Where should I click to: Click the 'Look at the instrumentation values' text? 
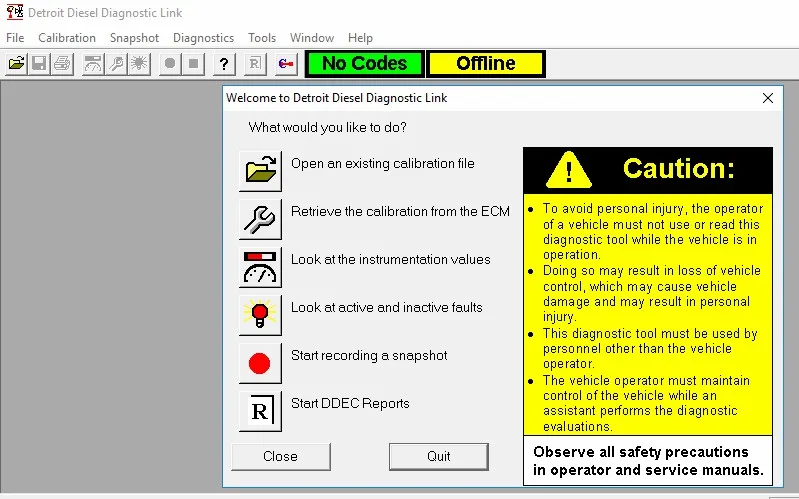point(391,259)
